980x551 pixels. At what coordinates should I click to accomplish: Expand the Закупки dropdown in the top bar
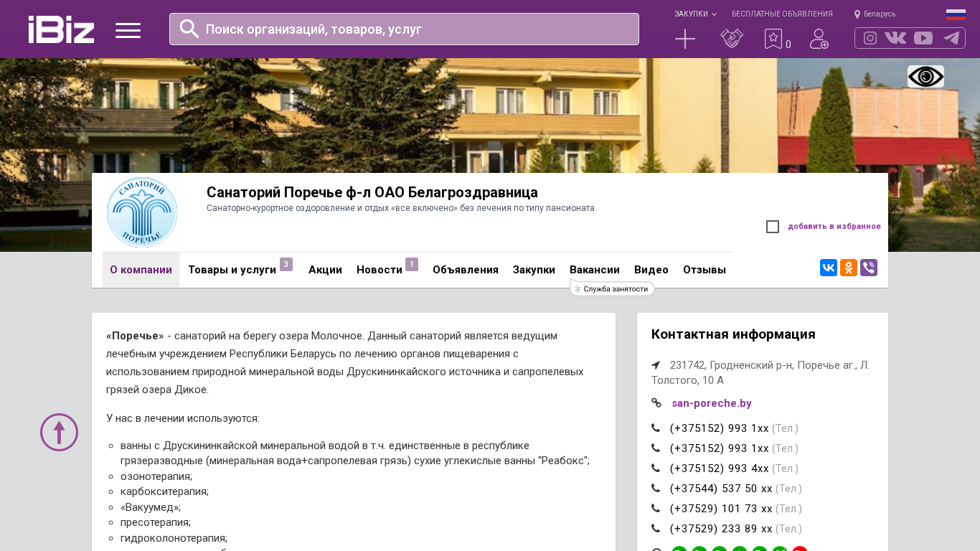point(695,14)
